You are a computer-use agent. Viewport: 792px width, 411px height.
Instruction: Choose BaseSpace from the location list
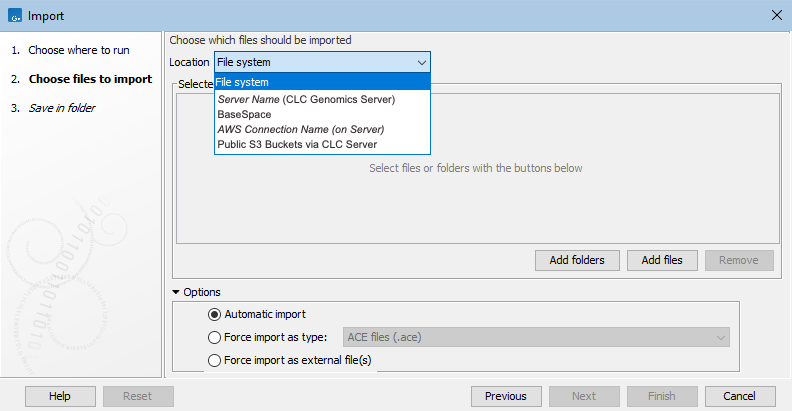(244, 114)
